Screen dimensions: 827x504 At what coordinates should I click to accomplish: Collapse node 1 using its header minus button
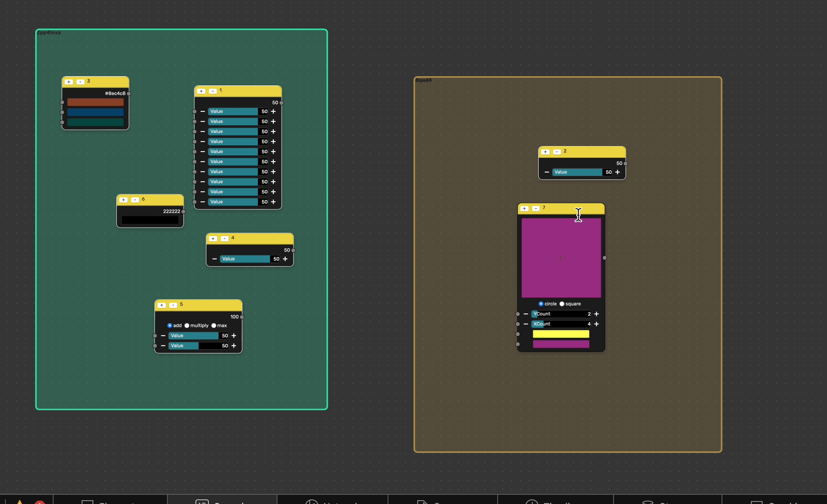coord(213,91)
